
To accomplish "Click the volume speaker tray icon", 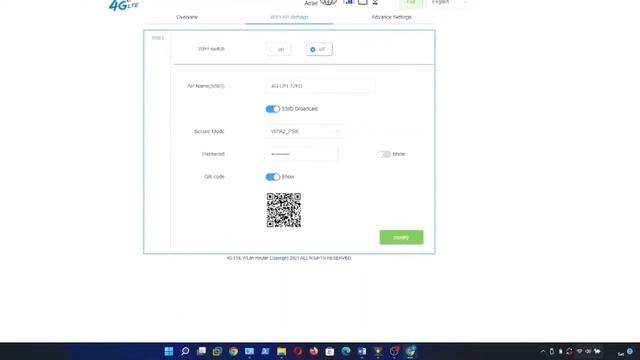I will 588,351.
